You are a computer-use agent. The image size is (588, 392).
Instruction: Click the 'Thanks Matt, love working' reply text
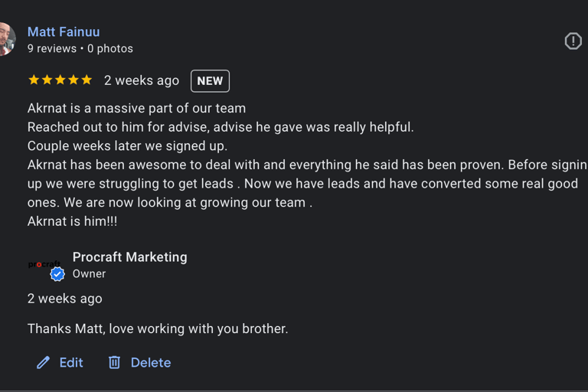point(158,329)
